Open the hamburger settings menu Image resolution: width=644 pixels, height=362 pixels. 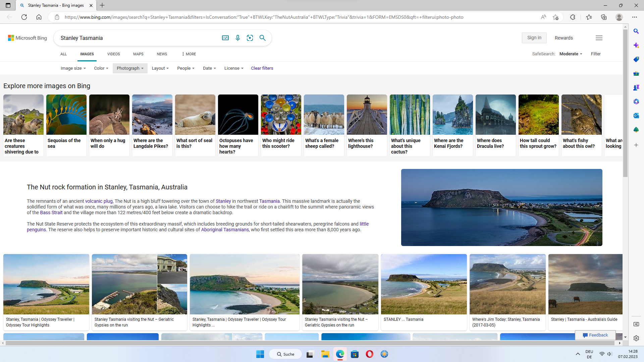(599, 38)
